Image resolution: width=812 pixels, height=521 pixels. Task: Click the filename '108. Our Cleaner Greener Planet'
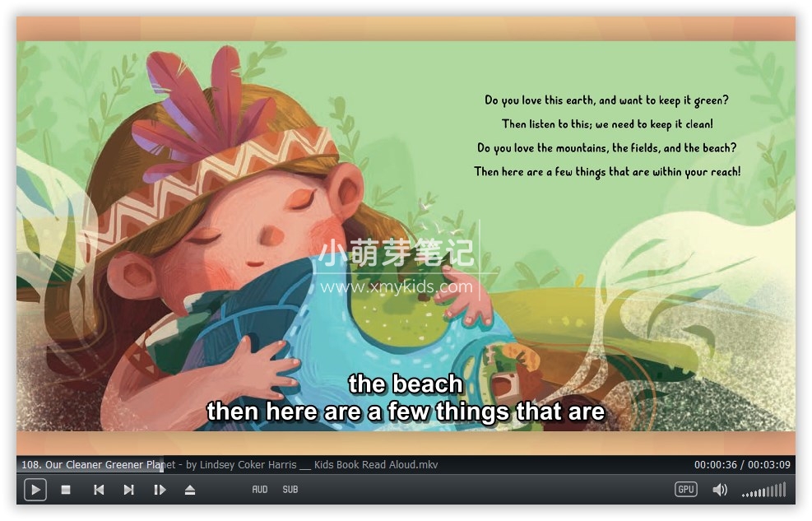pos(90,464)
